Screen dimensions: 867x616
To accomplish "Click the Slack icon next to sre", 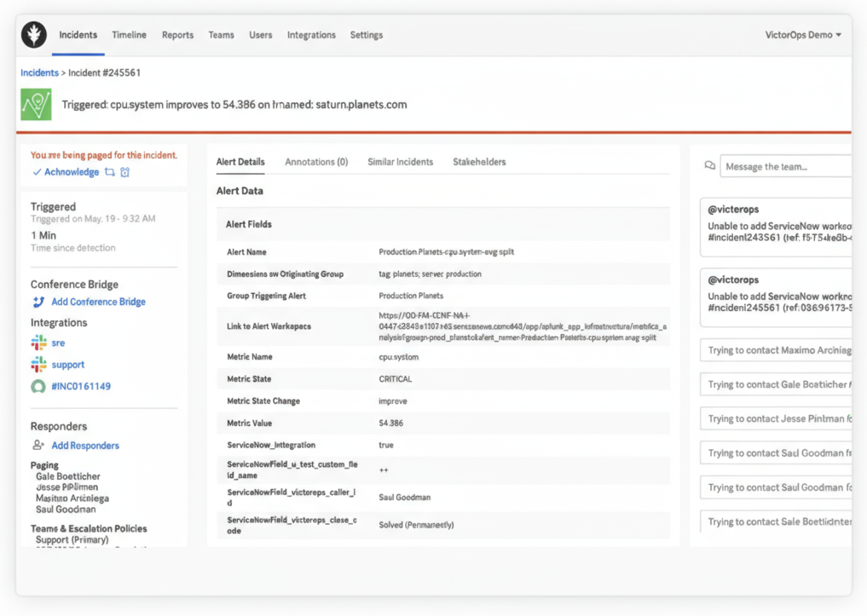I will coord(38,343).
